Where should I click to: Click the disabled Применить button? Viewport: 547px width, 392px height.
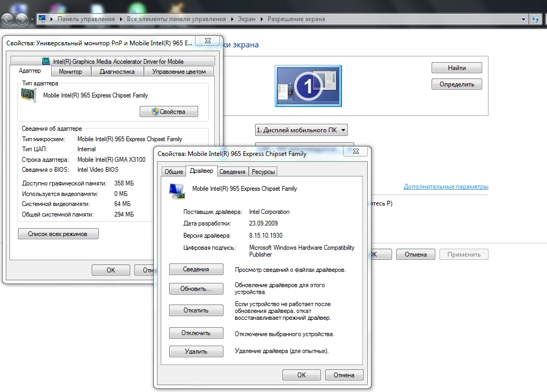(464, 254)
